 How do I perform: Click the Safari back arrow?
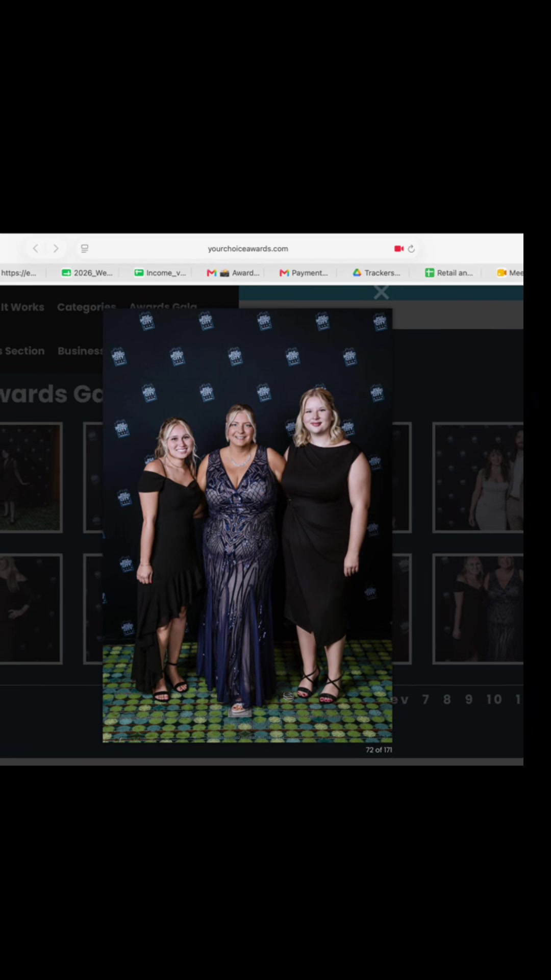[35, 249]
